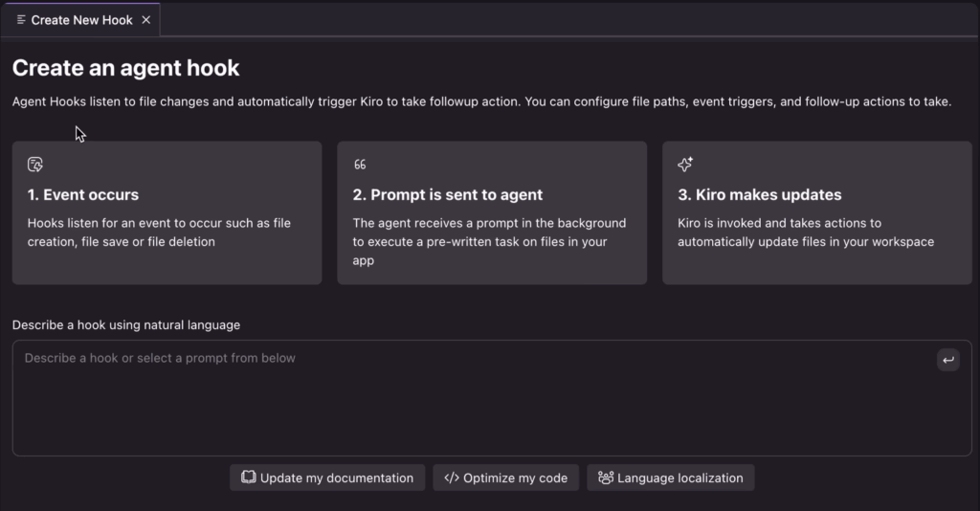Choose Optimize my code prompt

pos(505,478)
